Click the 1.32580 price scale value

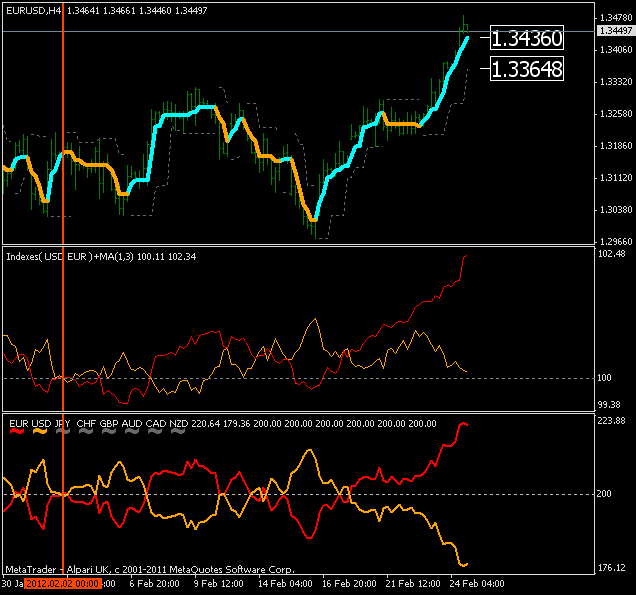(x=616, y=114)
